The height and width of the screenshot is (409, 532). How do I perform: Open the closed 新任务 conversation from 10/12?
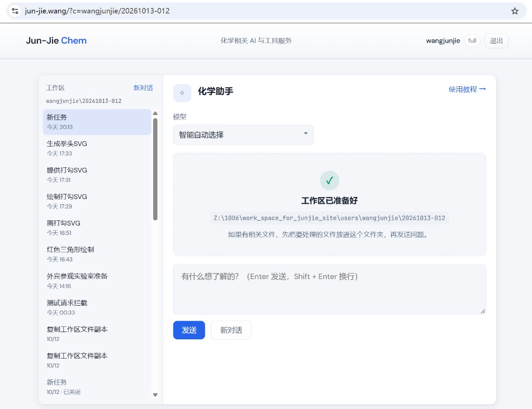(x=97, y=387)
